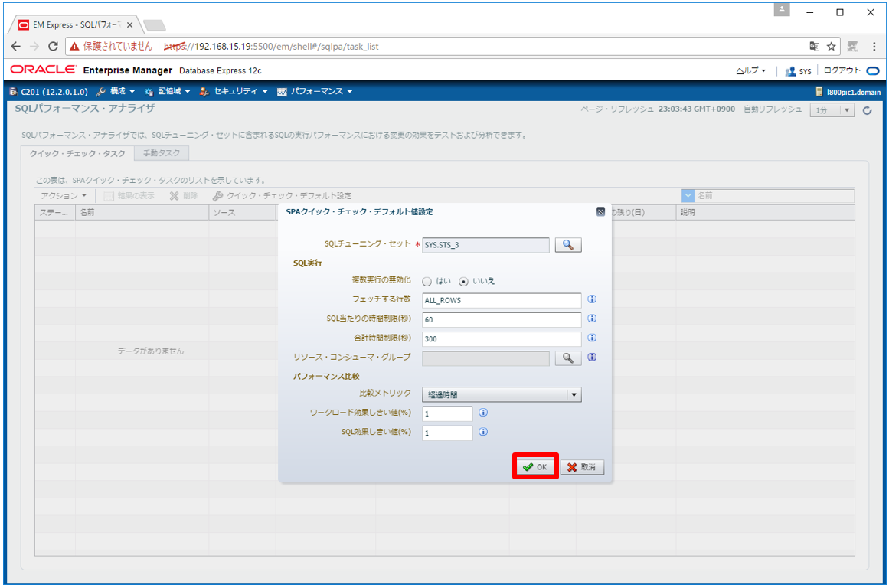This screenshot has height=588, width=889.
Task: Show info for SQL impact threshold
Action: (483, 432)
